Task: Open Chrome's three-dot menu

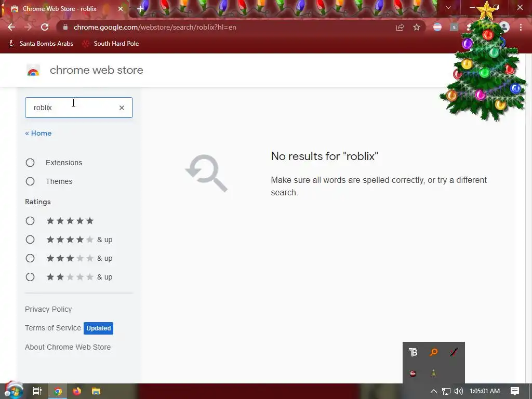Action: coord(521,27)
